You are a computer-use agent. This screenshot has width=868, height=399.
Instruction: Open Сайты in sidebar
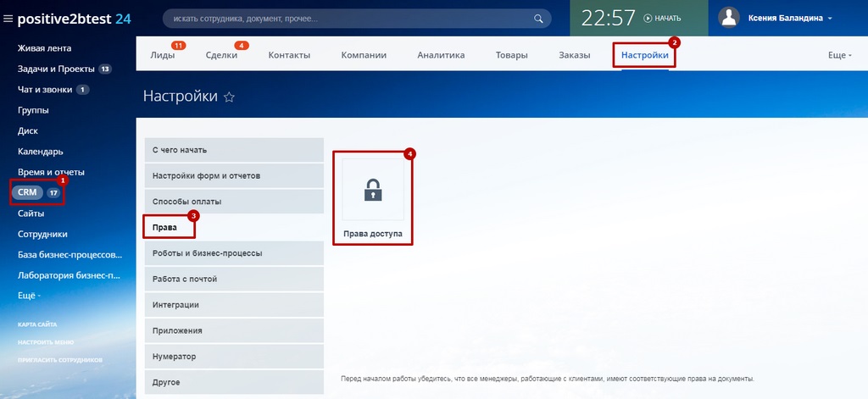[31, 213]
